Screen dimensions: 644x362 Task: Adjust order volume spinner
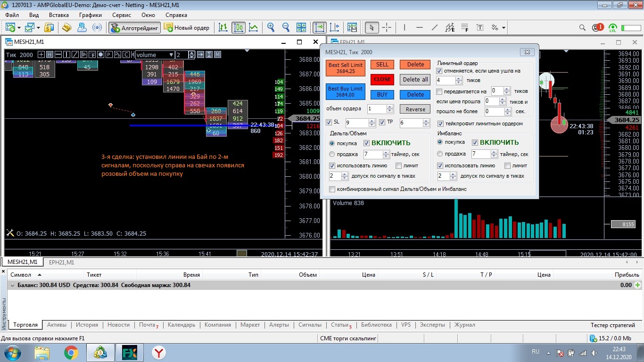coord(390,109)
